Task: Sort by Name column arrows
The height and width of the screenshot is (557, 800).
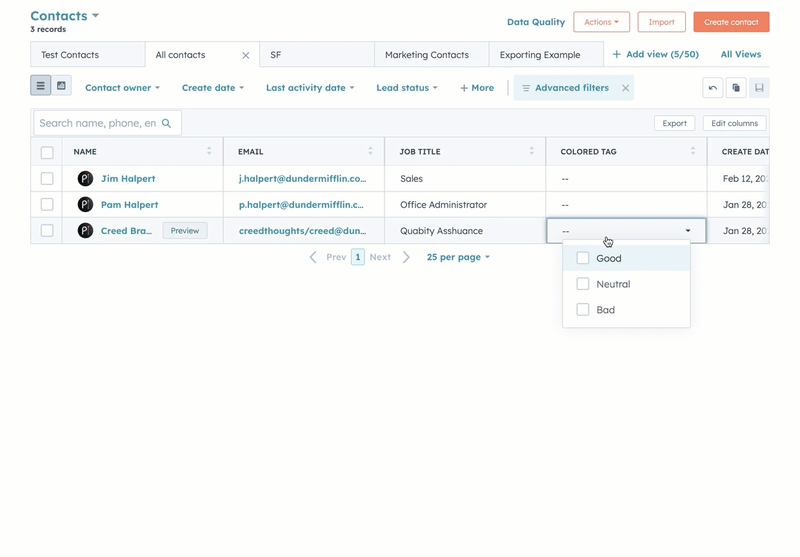Action: pyautogui.click(x=209, y=151)
